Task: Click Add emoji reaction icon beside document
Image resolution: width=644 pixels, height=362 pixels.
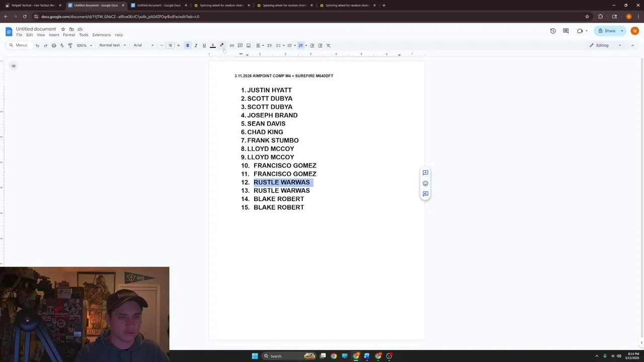Action: 425,184
